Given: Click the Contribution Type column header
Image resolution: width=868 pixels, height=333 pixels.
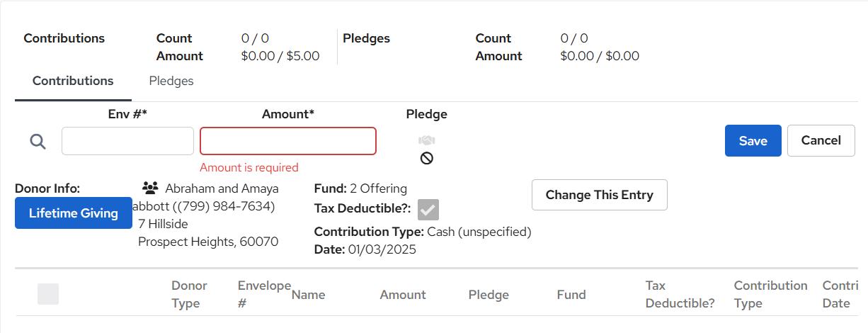Looking at the screenshot, I should pyautogui.click(x=770, y=295).
